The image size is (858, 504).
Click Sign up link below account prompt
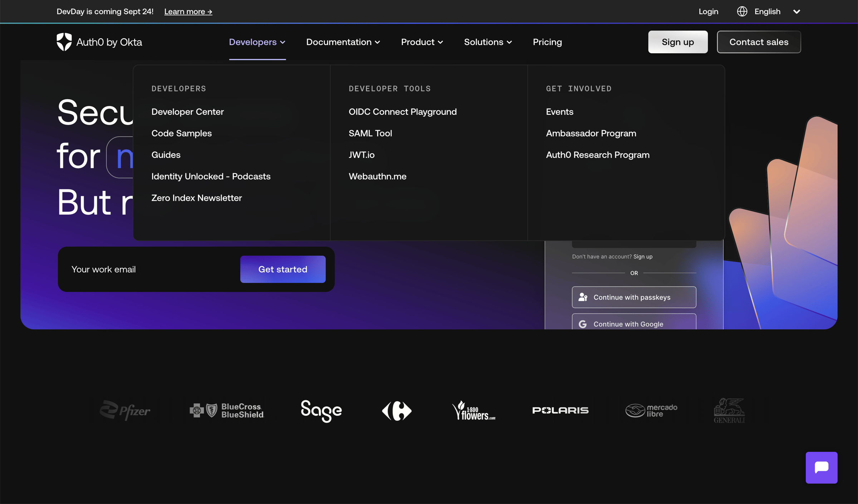[643, 256]
